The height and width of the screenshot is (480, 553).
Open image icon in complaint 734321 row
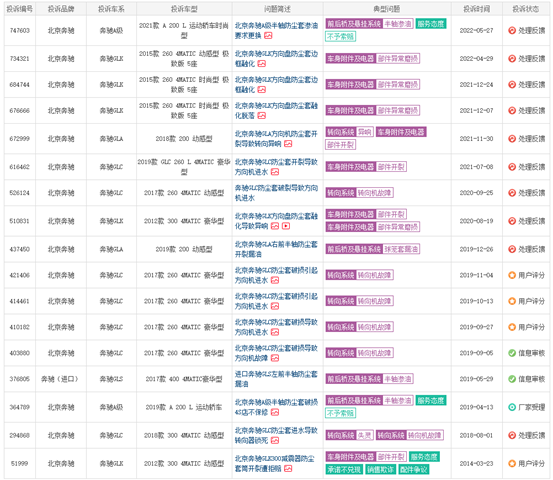262,64
